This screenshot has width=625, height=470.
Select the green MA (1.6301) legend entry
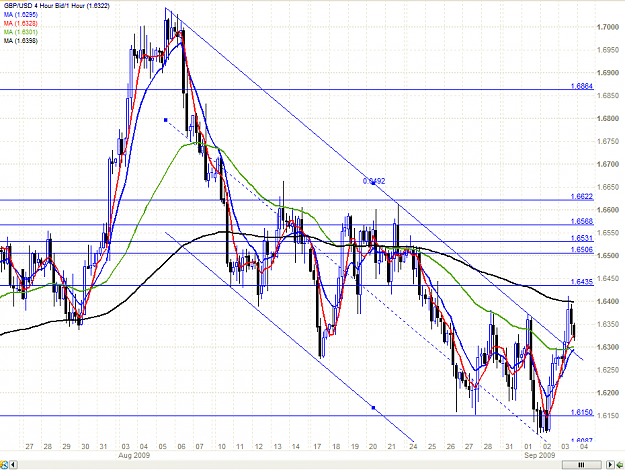(21, 32)
